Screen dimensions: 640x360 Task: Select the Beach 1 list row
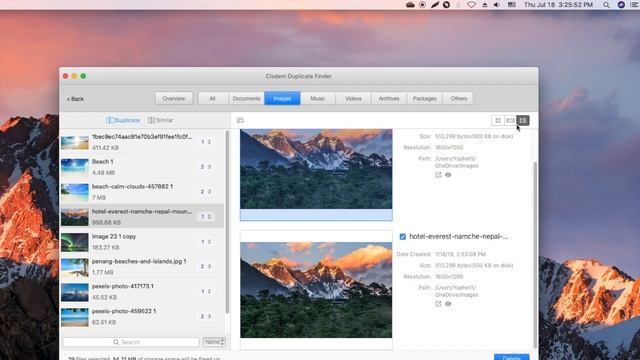tap(142, 167)
